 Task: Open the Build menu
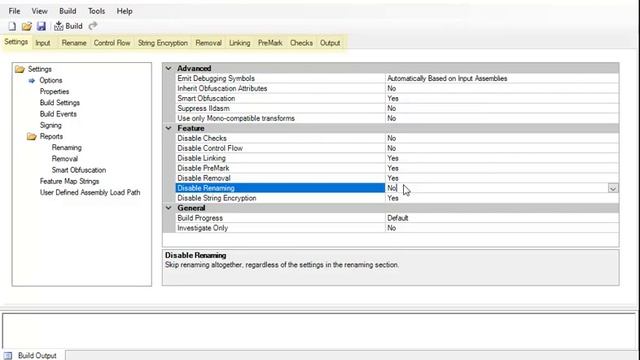click(x=68, y=11)
